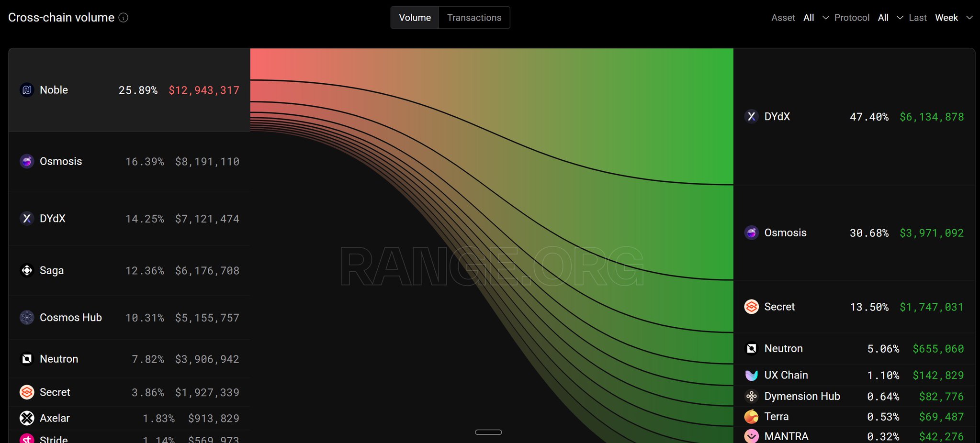Click Noble's $12,943,317 volume value
The height and width of the screenshot is (443, 980).
204,90
